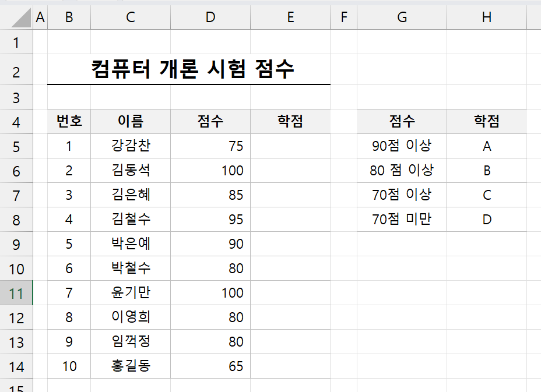Click the 90점 이상 criteria cell

coord(402,146)
